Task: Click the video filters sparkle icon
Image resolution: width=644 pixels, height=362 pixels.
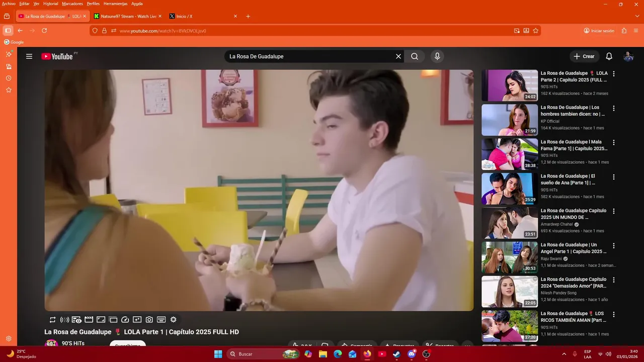Action: pyautogui.click(x=137, y=320)
